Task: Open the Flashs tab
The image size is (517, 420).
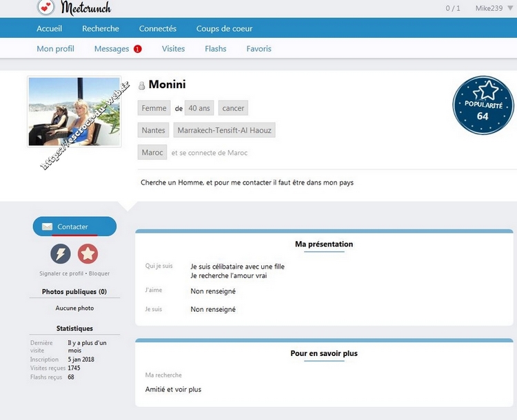Action: click(x=216, y=49)
